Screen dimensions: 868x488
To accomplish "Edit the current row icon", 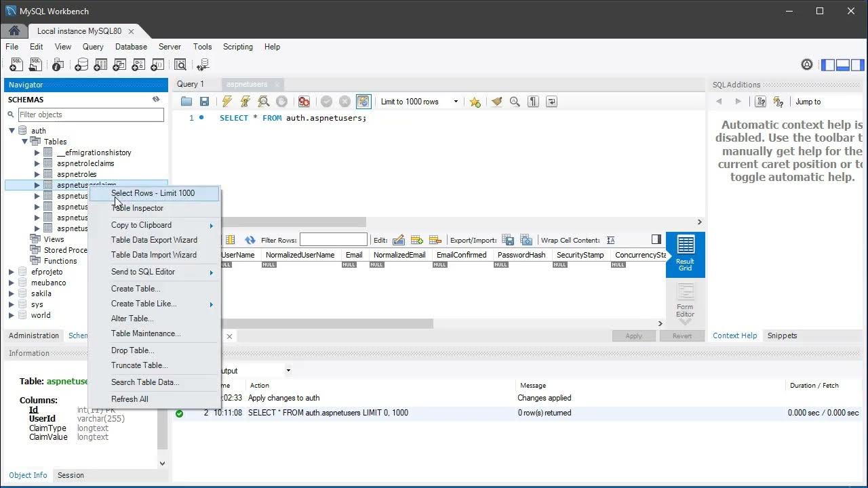I will pos(399,240).
